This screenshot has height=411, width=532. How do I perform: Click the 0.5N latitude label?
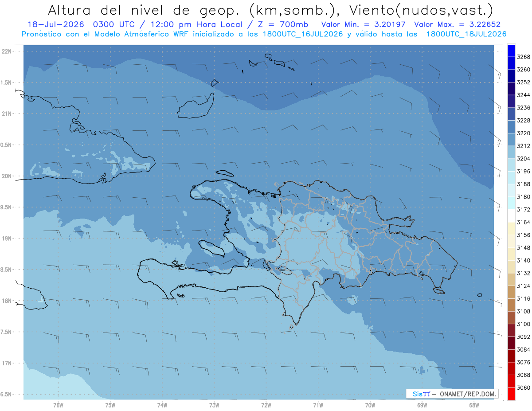[6, 145]
